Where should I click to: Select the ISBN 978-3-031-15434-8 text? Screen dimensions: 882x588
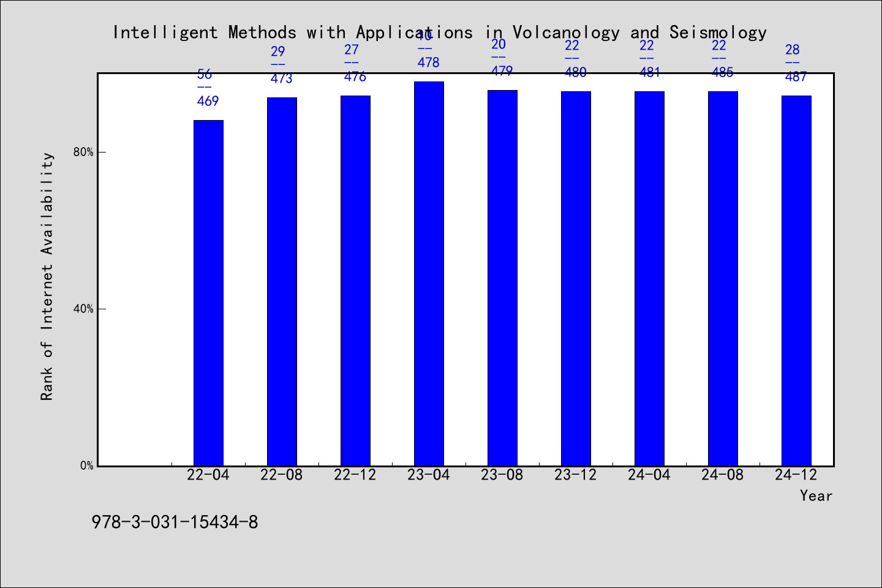pyautogui.click(x=175, y=522)
